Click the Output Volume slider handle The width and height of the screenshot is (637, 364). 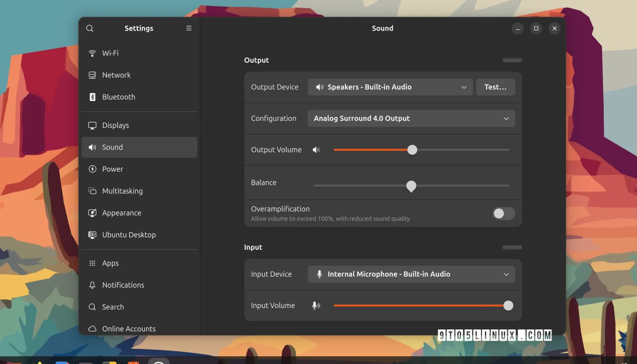pos(412,150)
